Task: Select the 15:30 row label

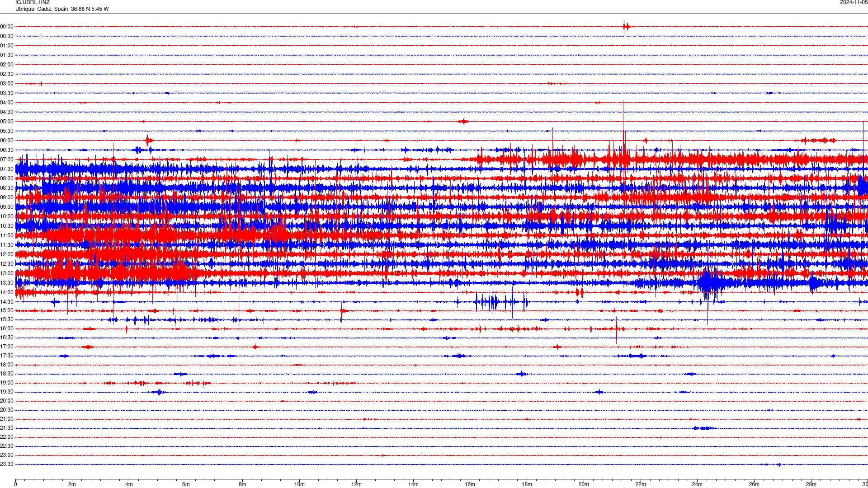Action: point(7,319)
